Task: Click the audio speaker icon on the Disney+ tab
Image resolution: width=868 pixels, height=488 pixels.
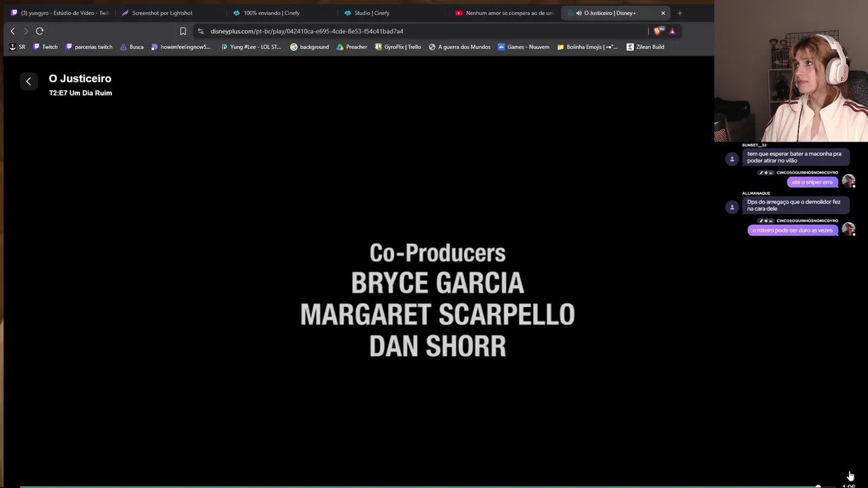Action: (578, 13)
